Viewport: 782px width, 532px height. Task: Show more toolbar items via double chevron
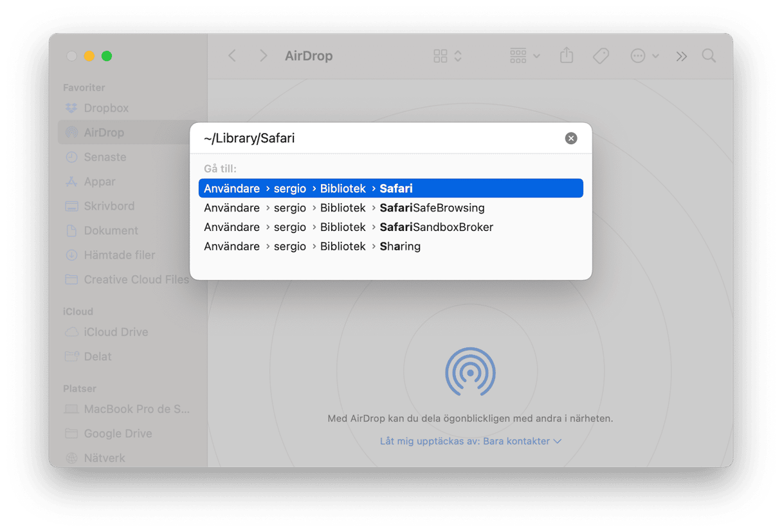(x=681, y=56)
